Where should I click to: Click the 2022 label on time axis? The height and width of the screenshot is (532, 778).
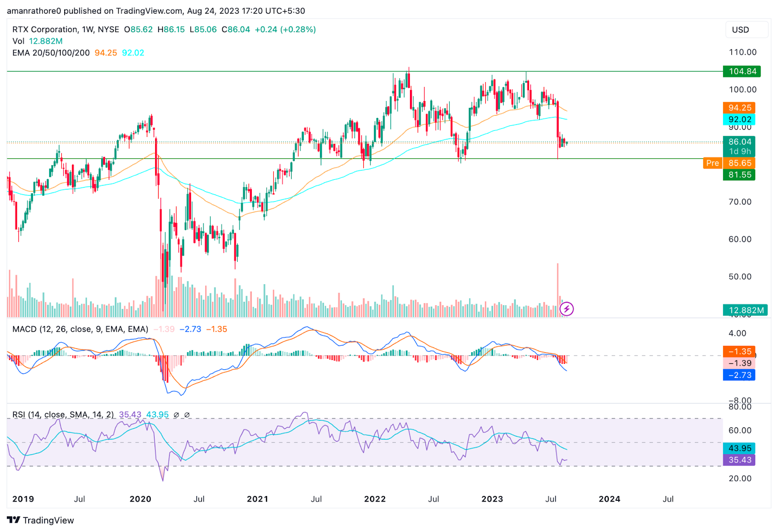pos(375,499)
